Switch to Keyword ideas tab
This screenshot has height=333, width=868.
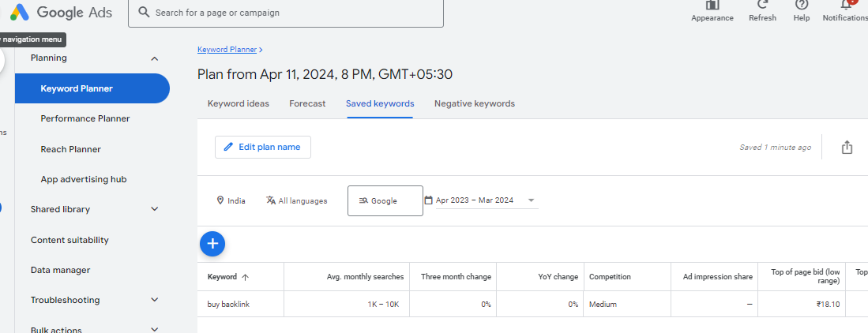238,103
